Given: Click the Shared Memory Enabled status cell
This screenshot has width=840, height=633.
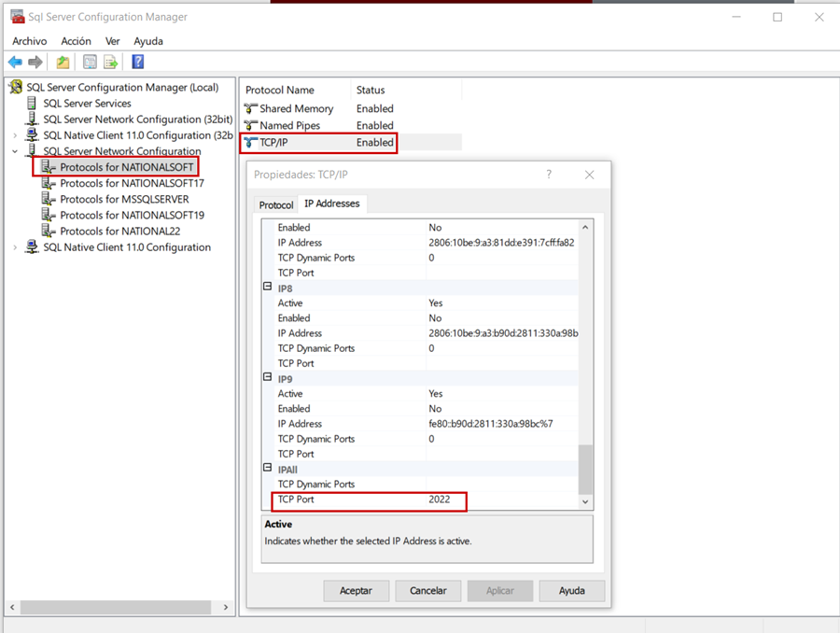Looking at the screenshot, I should pos(375,109).
